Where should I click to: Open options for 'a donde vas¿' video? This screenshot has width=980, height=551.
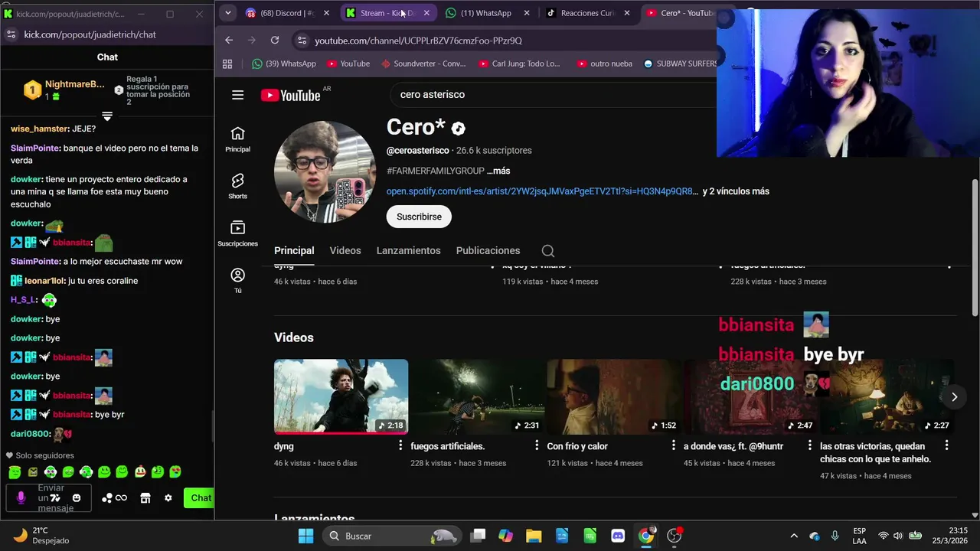pos(810,445)
